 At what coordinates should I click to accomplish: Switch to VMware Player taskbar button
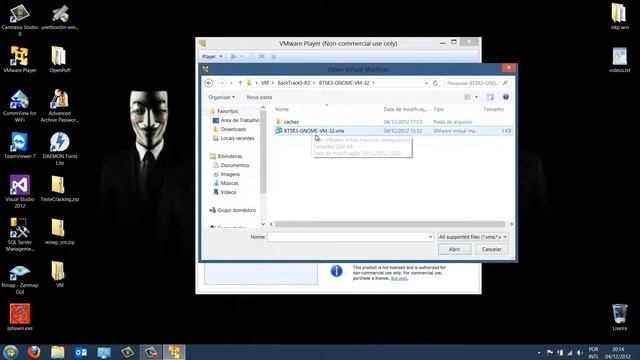(x=174, y=352)
